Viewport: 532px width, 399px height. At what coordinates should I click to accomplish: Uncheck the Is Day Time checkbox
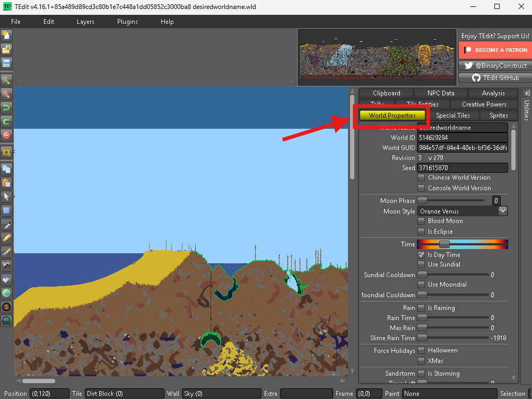tap(421, 254)
